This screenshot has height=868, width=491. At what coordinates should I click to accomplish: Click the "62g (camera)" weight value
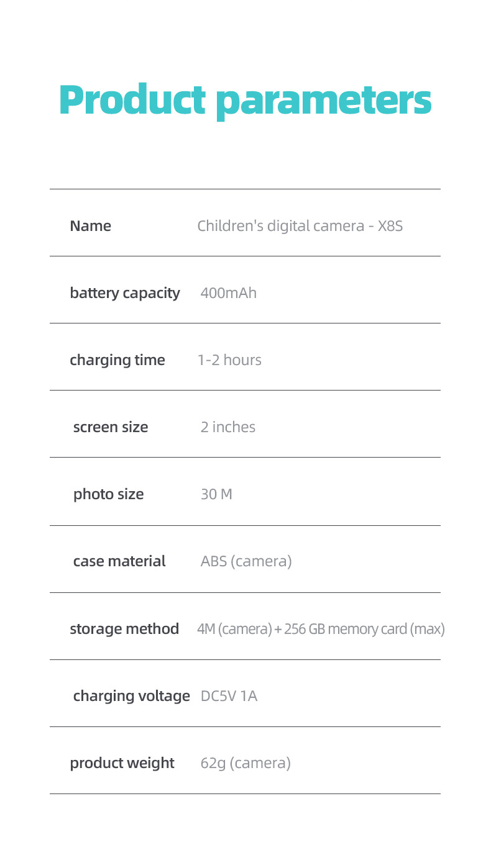coord(245,763)
